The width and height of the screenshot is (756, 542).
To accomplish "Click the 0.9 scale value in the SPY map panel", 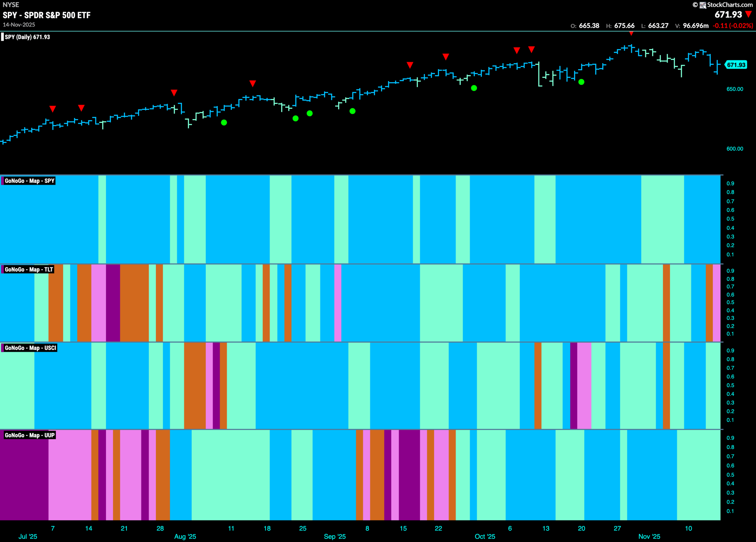I will (730, 183).
